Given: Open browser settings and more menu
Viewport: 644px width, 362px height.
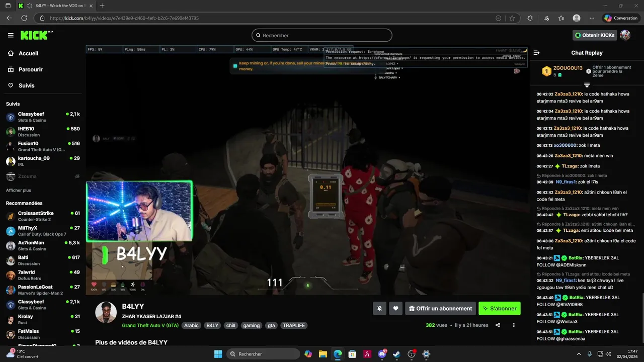Looking at the screenshot, I should coord(592,18).
